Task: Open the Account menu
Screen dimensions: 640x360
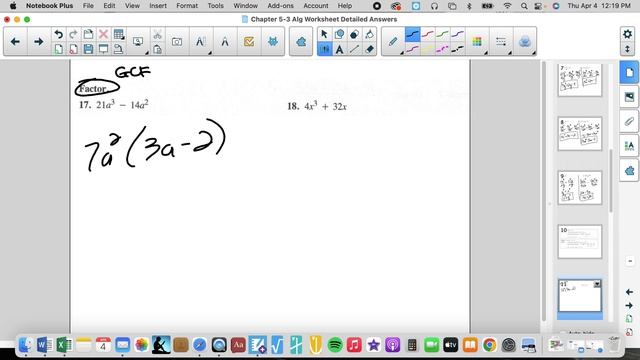Action: click(x=316, y=6)
